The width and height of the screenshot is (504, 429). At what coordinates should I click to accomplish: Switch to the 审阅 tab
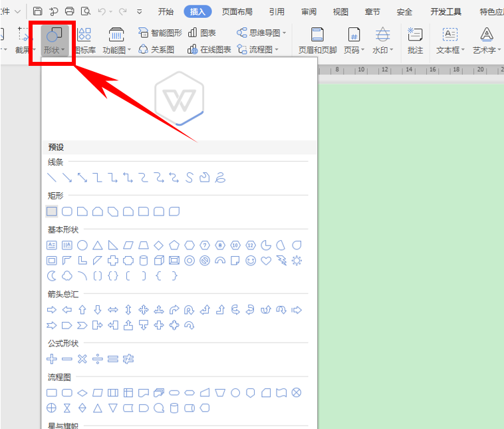[x=309, y=12]
